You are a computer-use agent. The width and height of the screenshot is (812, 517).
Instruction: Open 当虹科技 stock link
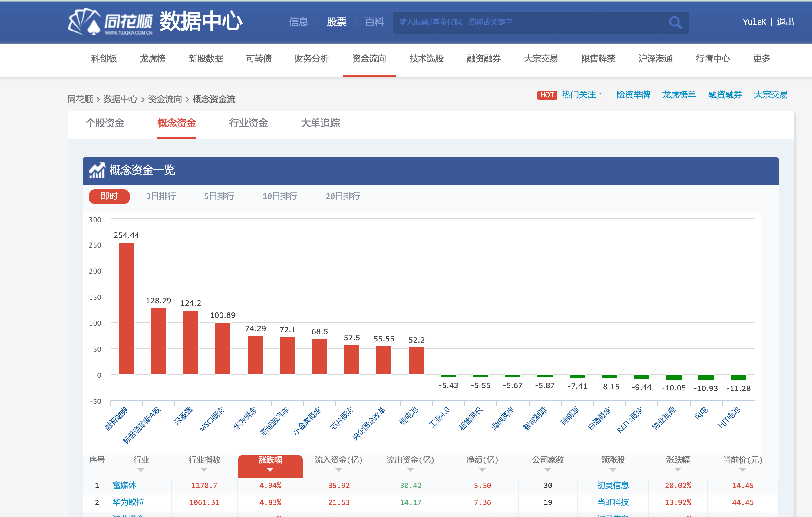point(613,502)
